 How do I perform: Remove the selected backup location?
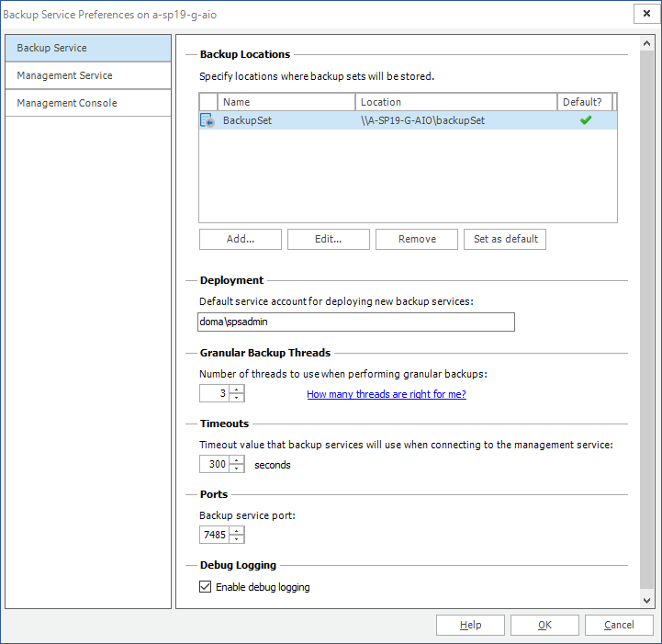[x=417, y=239]
